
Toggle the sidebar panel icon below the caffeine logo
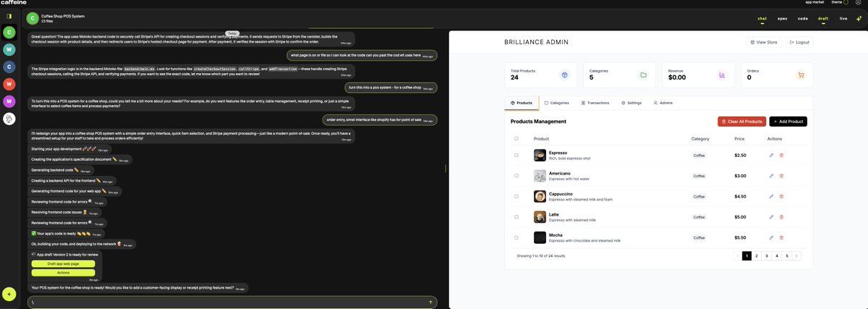pos(9,16)
